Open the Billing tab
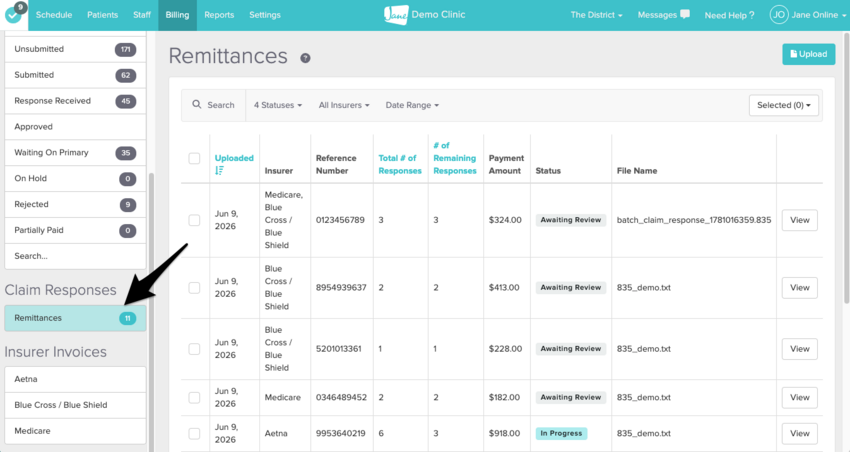 click(177, 15)
